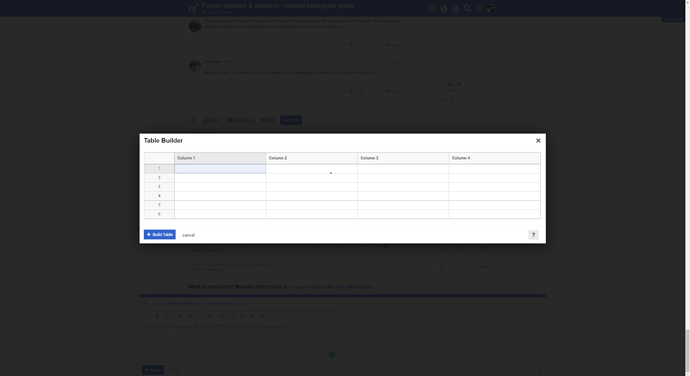Open the calendar icon in forum header
Screen dimensions: 690x376
point(432,8)
